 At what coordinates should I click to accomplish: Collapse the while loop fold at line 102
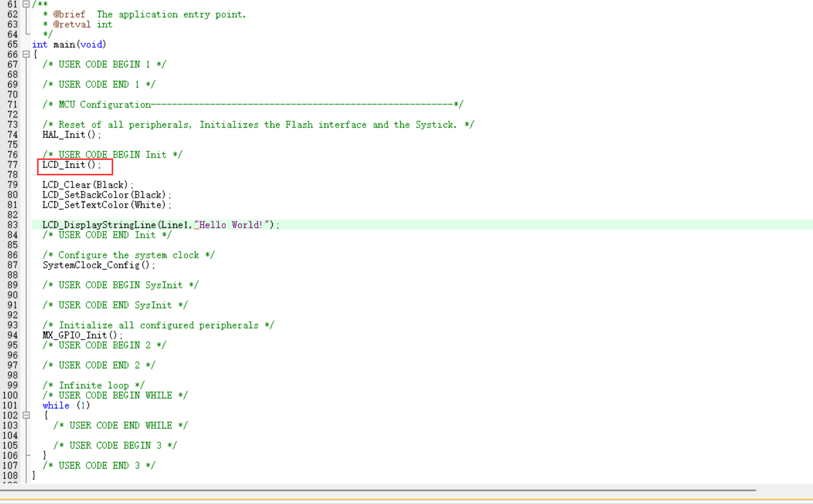[x=26, y=415]
